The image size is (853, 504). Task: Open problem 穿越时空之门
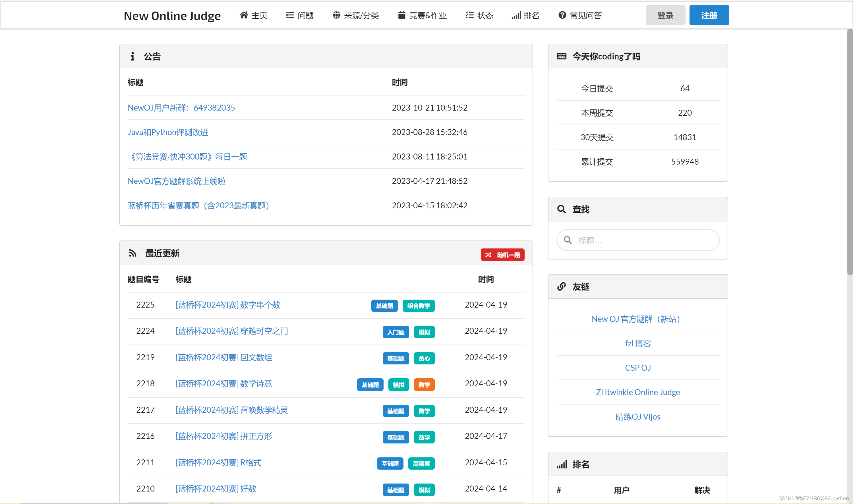coord(232,331)
